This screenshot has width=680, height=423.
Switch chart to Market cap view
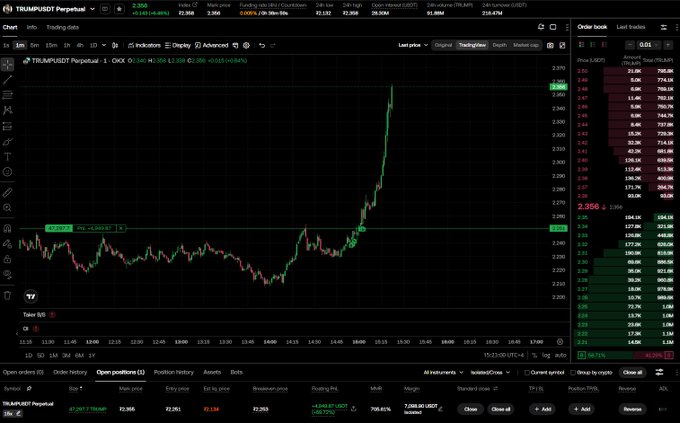point(526,45)
